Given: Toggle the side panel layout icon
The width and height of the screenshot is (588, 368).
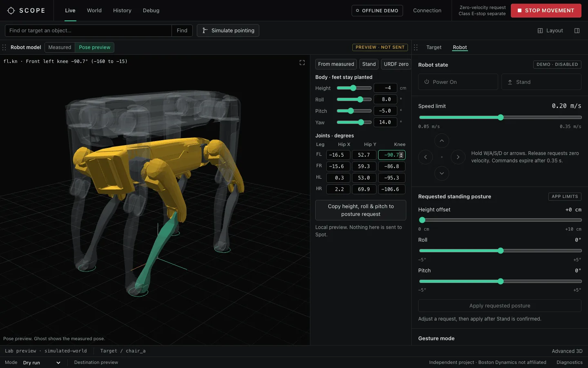Looking at the screenshot, I should [x=577, y=31].
